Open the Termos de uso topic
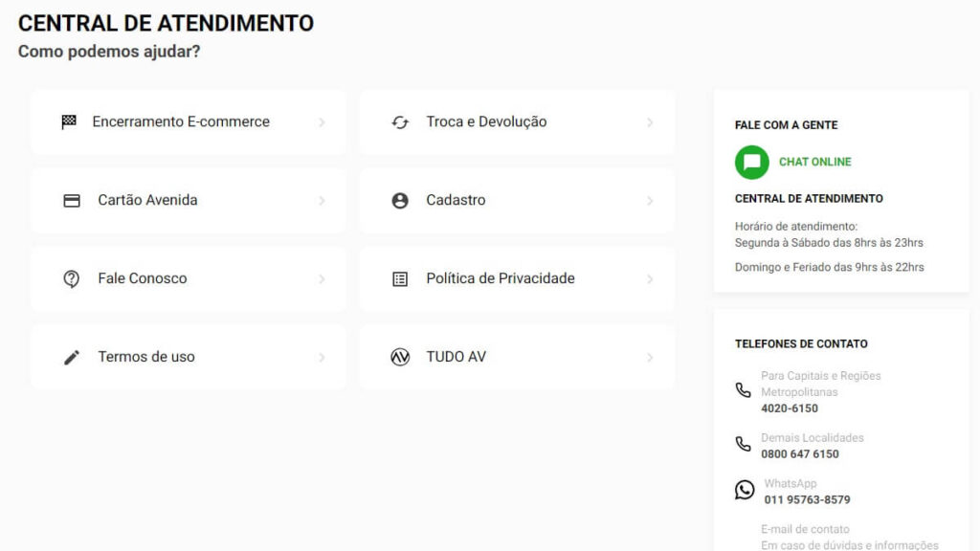 [x=146, y=357]
